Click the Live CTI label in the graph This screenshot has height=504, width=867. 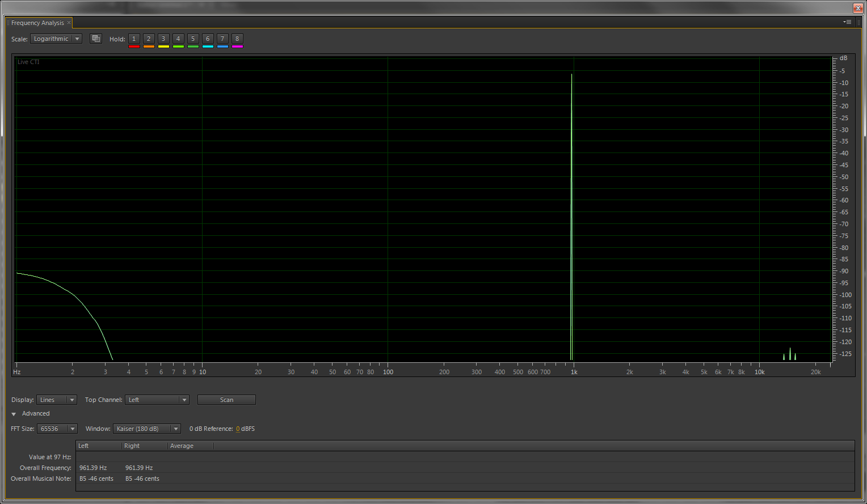28,62
